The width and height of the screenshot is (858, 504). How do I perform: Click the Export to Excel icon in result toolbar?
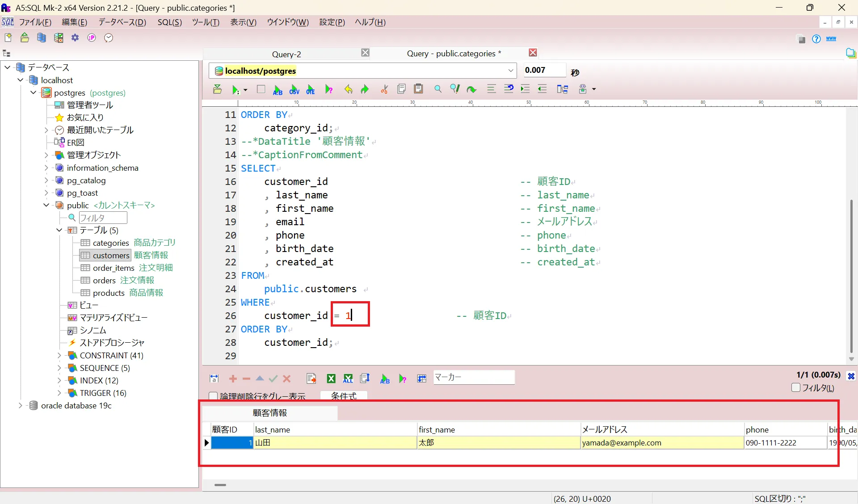(x=331, y=378)
